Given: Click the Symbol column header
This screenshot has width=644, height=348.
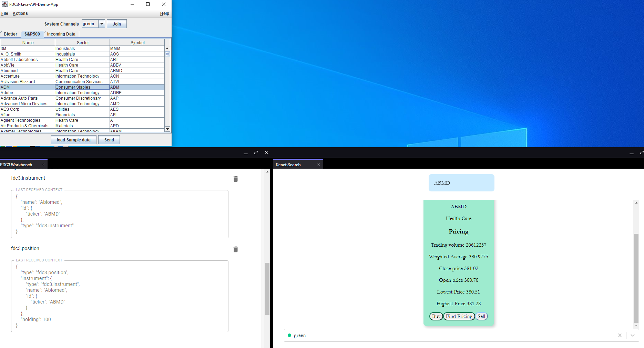Looking at the screenshot, I should [137, 43].
